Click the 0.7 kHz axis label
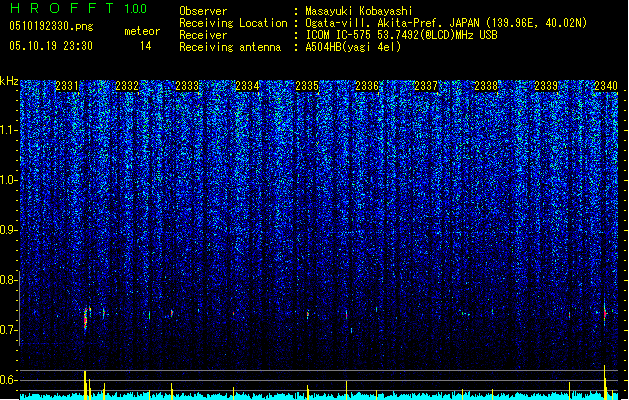 9,330
